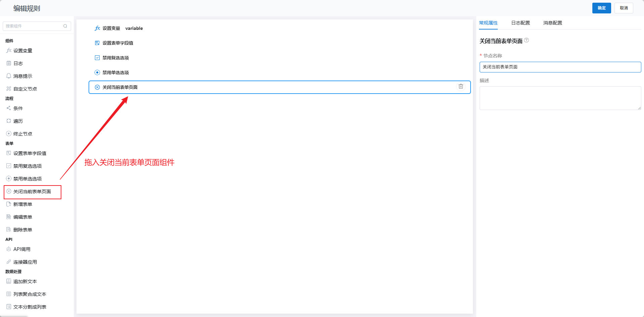The image size is (644, 317).
Task: Click the 遍历 loop icon
Action: click(9, 121)
